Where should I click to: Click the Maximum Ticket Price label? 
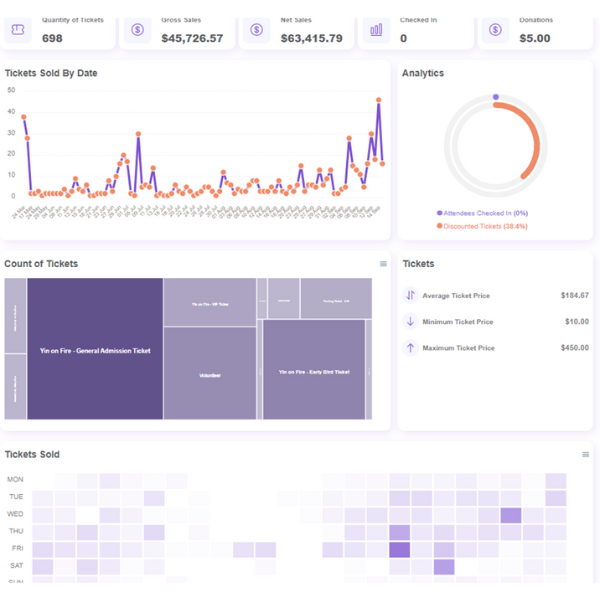pyautogui.click(x=458, y=348)
